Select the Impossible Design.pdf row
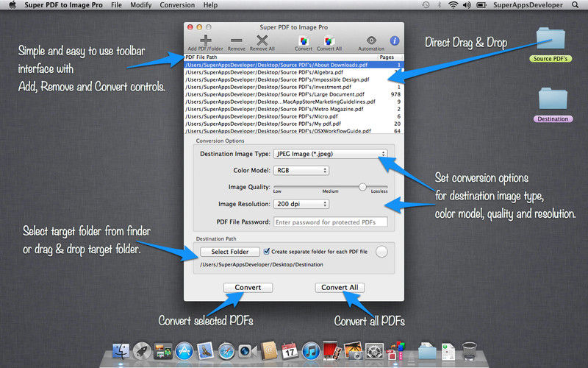This screenshot has height=368, width=588. [293, 79]
